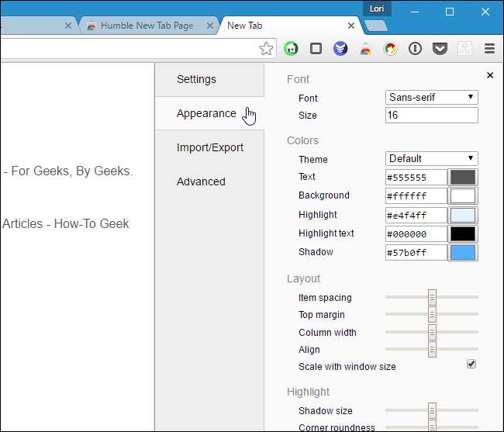The image size is (504, 432).
Task: Select the Appearance section
Action: pyautogui.click(x=209, y=113)
